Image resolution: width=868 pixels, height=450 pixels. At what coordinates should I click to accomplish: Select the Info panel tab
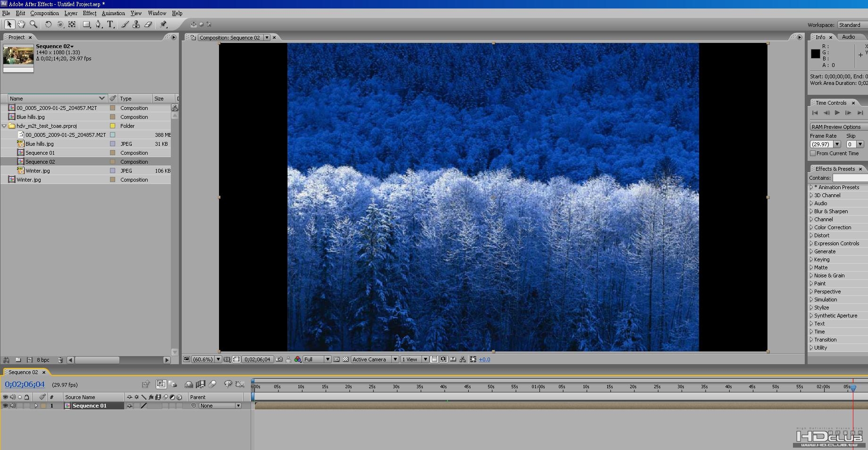click(820, 37)
